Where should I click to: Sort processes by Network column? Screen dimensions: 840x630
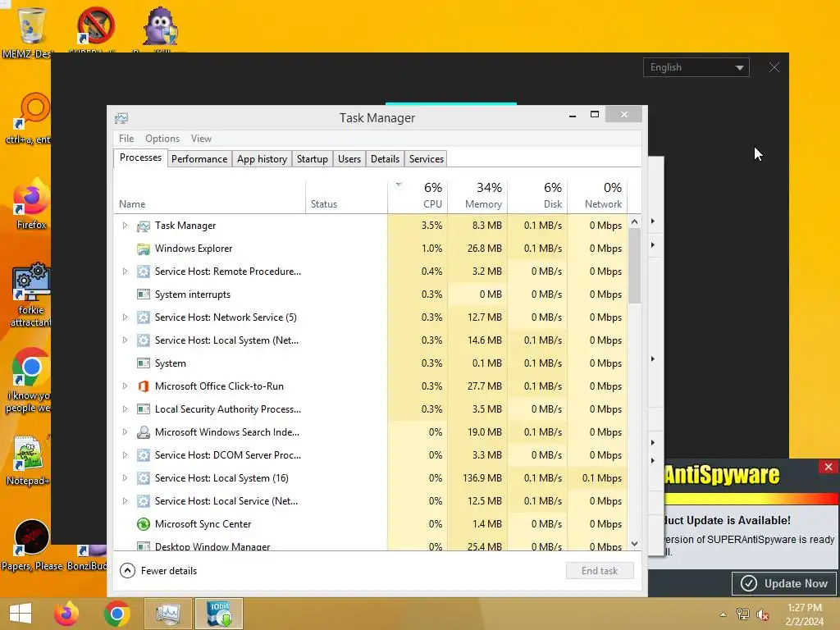pyautogui.click(x=597, y=195)
